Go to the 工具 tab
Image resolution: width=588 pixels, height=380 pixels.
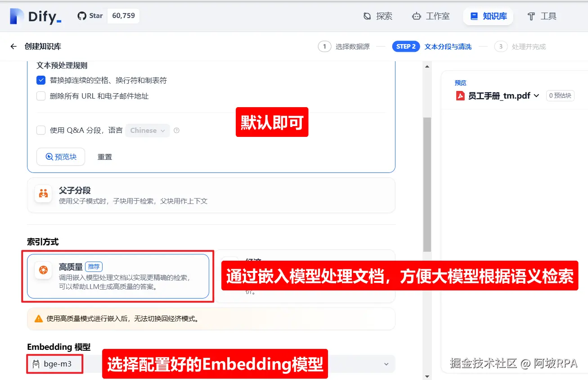(542, 16)
